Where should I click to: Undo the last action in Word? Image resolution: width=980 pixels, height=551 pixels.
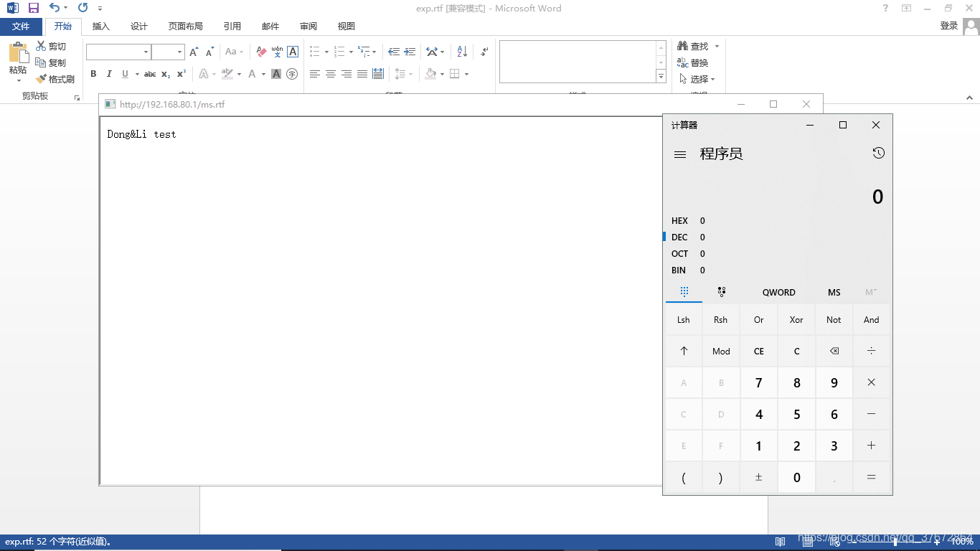coord(55,8)
